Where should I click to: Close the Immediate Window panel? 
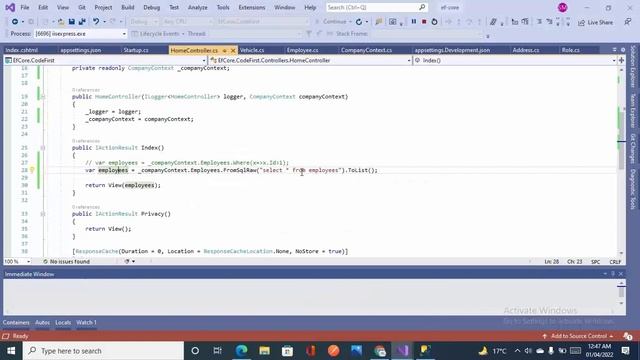621,274
